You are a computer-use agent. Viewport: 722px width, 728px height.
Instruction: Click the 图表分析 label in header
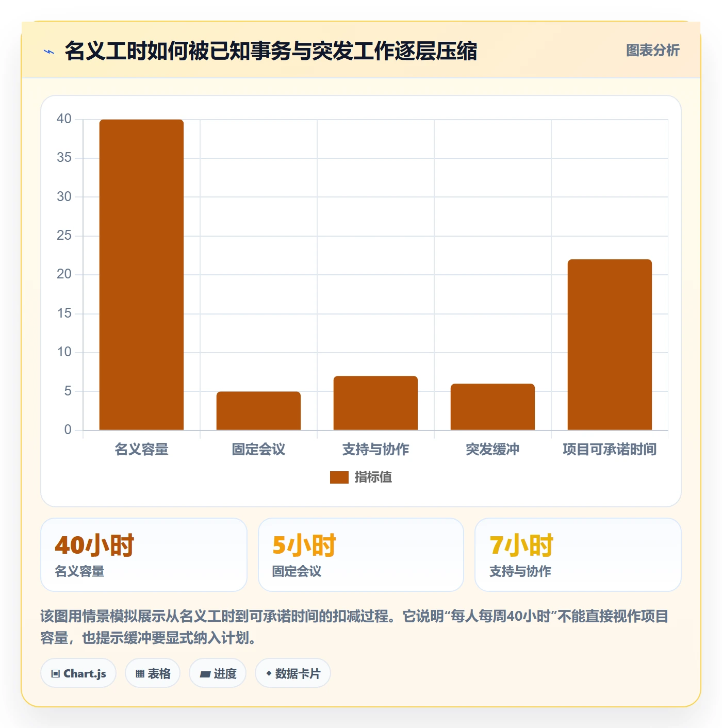[x=652, y=50]
